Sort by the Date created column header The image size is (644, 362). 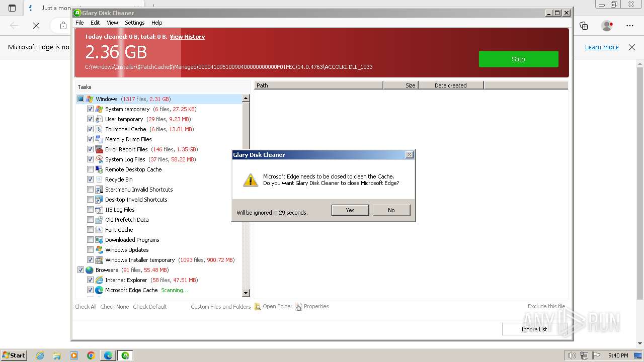[x=451, y=85]
